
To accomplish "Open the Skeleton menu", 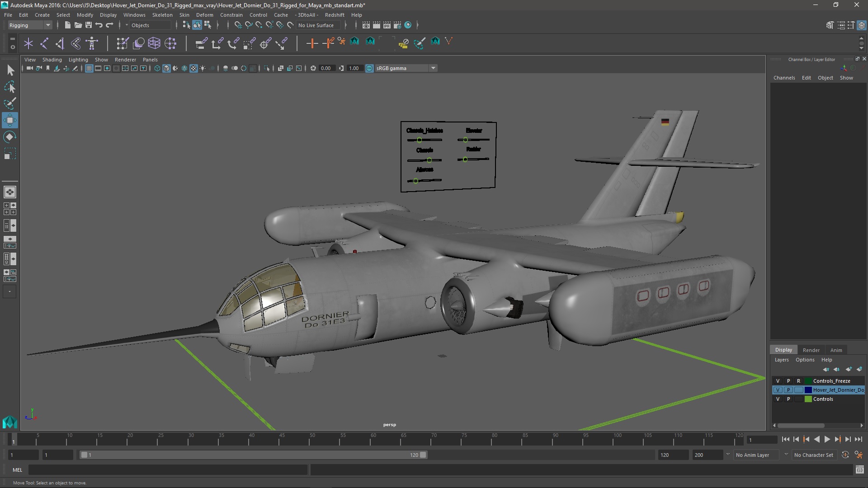I will click(162, 15).
